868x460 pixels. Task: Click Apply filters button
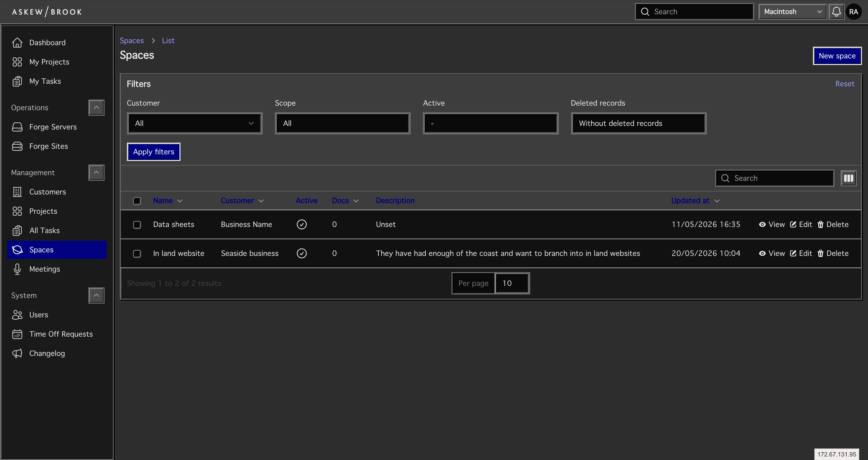[154, 152]
